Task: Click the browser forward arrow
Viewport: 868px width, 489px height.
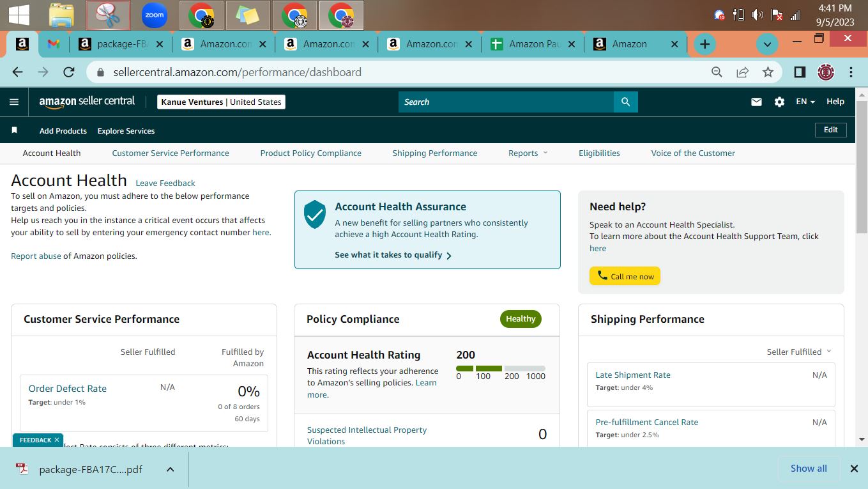Action: coord(43,72)
